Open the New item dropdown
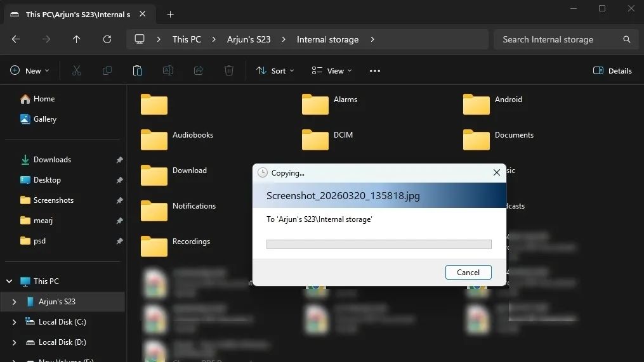 pyautogui.click(x=30, y=70)
